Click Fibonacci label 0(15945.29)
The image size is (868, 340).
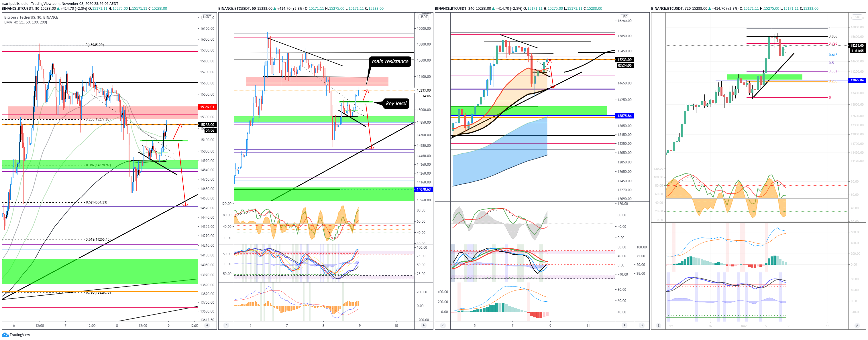(95, 45)
